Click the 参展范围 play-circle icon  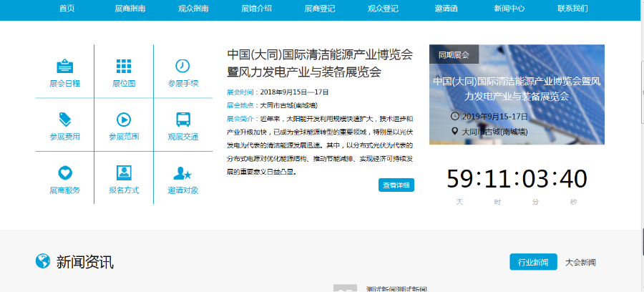click(124, 120)
